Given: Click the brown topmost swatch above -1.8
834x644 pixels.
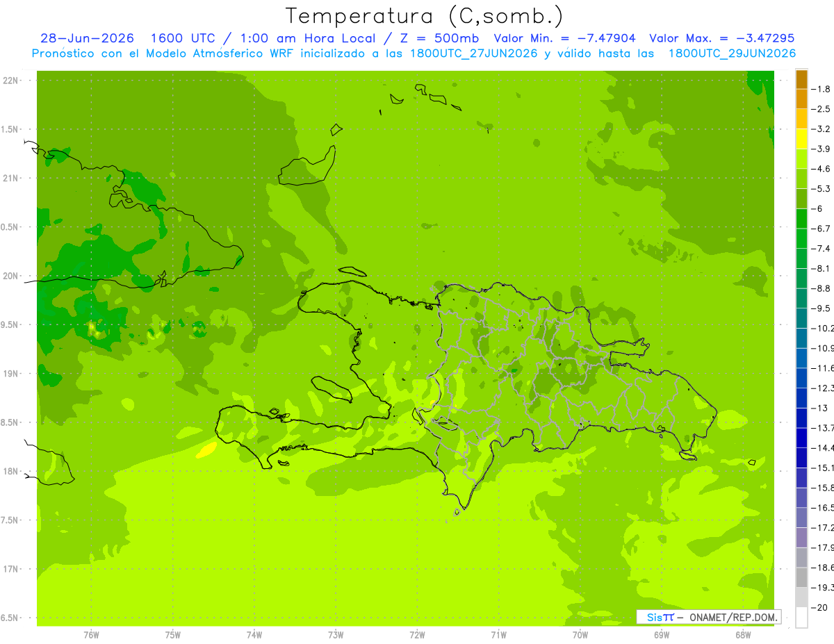Looking at the screenshot, I should pyautogui.click(x=801, y=79).
